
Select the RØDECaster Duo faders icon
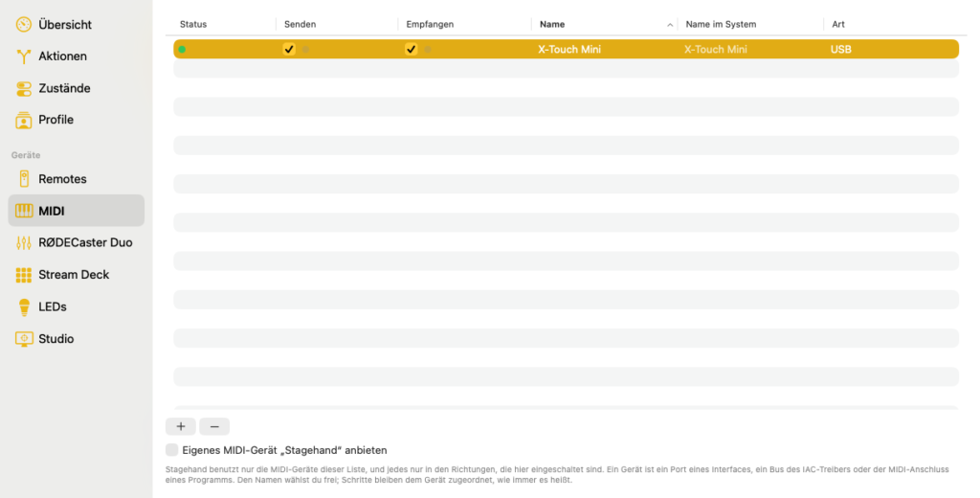(x=24, y=242)
